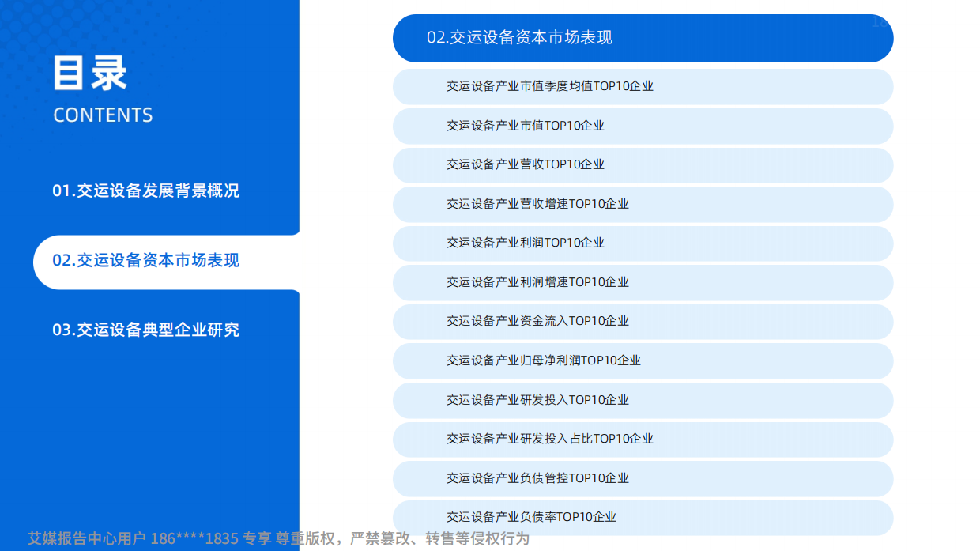Image resolution: width=980 pixels, height=551 pixels.
Task: Open 交运设备产业研发投入TOP10企业 entry
Action: click(643, 400)
